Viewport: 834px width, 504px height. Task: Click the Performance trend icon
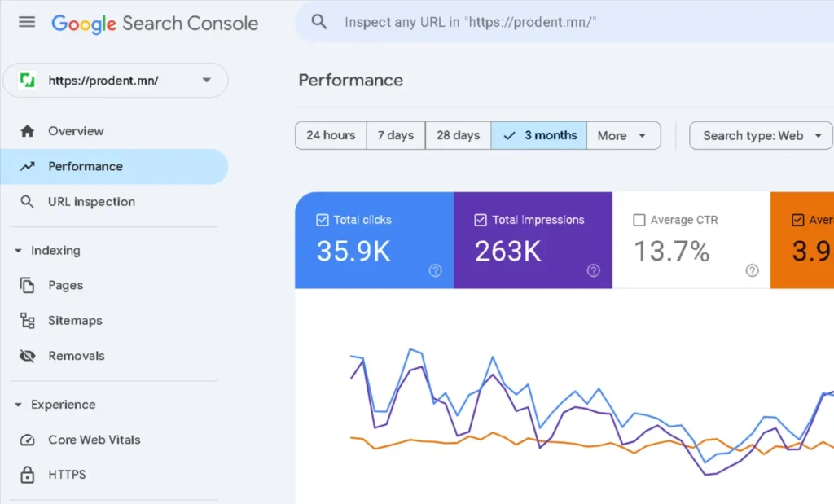coord(27,166)
